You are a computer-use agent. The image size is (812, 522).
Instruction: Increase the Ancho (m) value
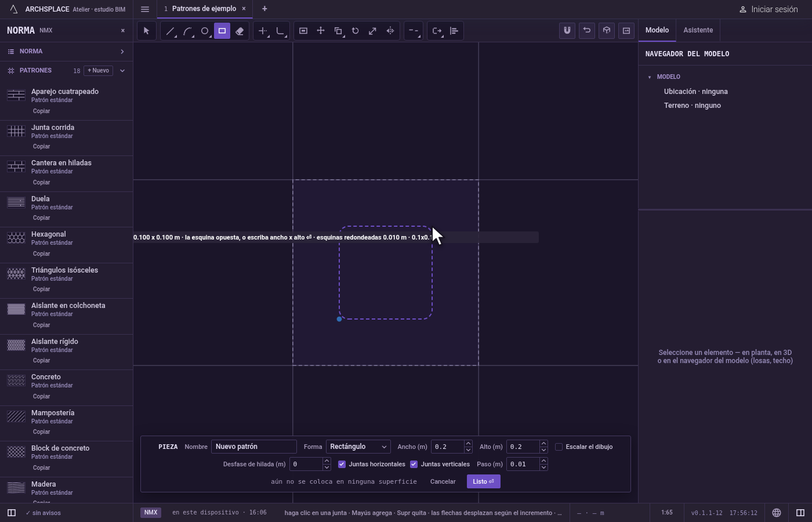(x=468, y=444)
